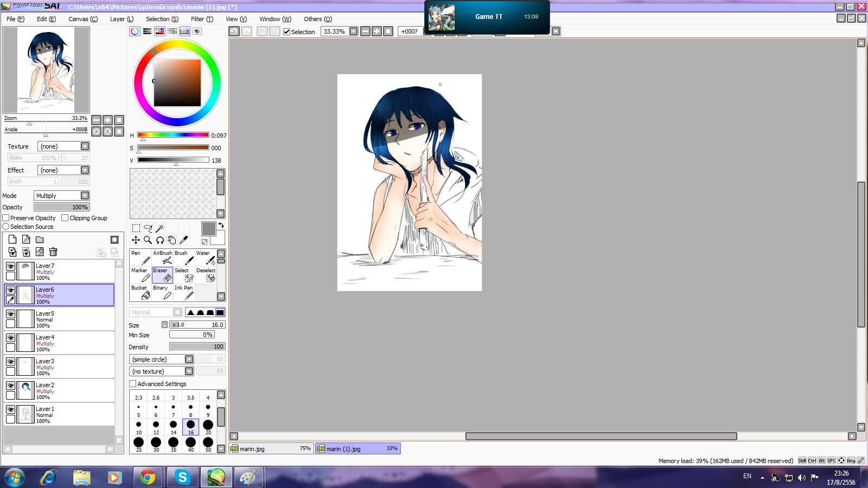
Task: Toggle the swatches panel icon
Action: (184, 31)
